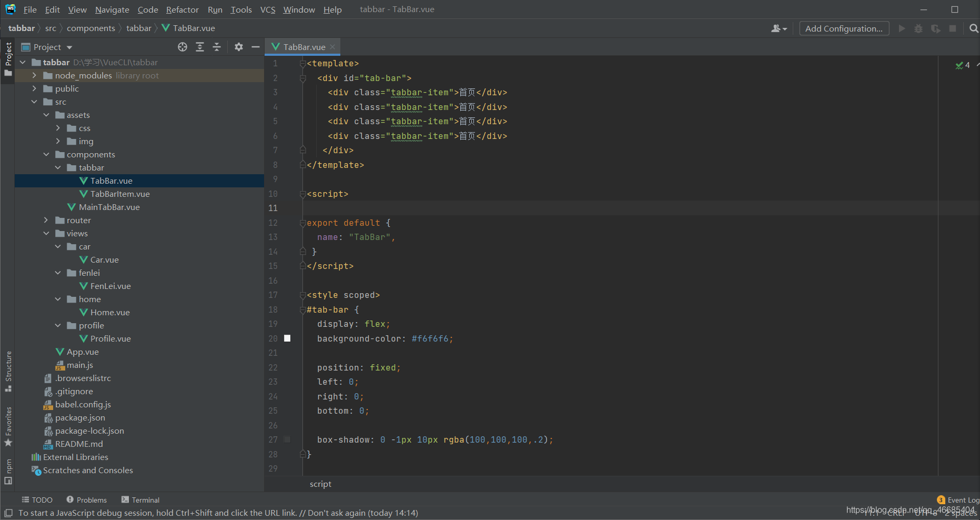Image resolution: width=980 pixels, height=520 pixels.
Task: Click the Run triangle icon in toolbar
Action: point(902,28)
